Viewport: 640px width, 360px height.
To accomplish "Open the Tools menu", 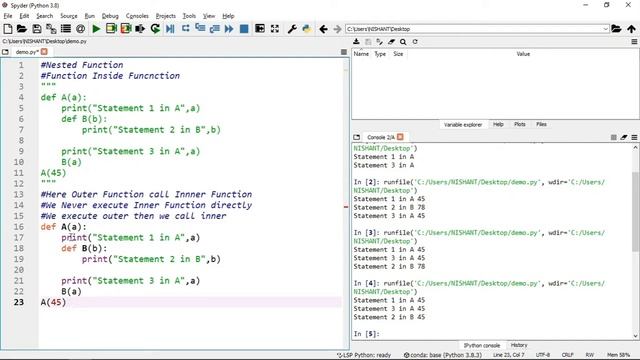I will click(189, 16).
